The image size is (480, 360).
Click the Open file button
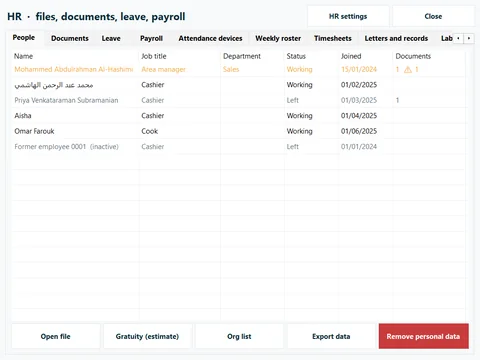pos(56,336)
